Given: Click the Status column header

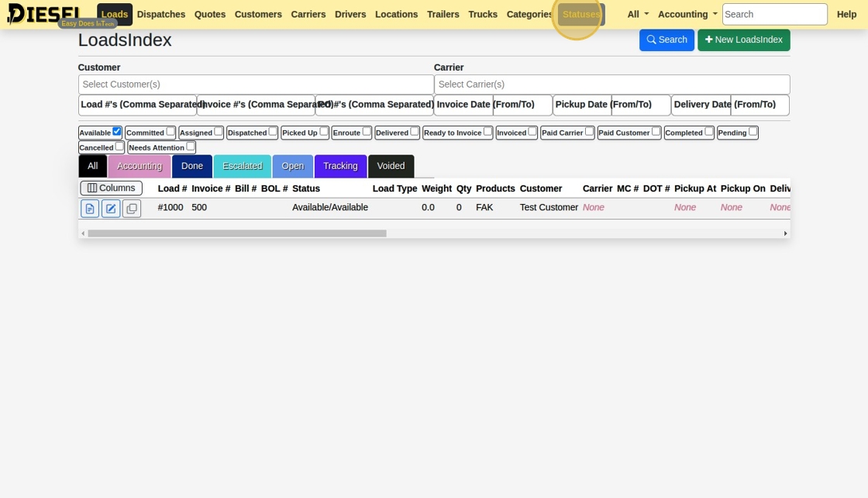Looking at the screenshot, I should (306, 188).
